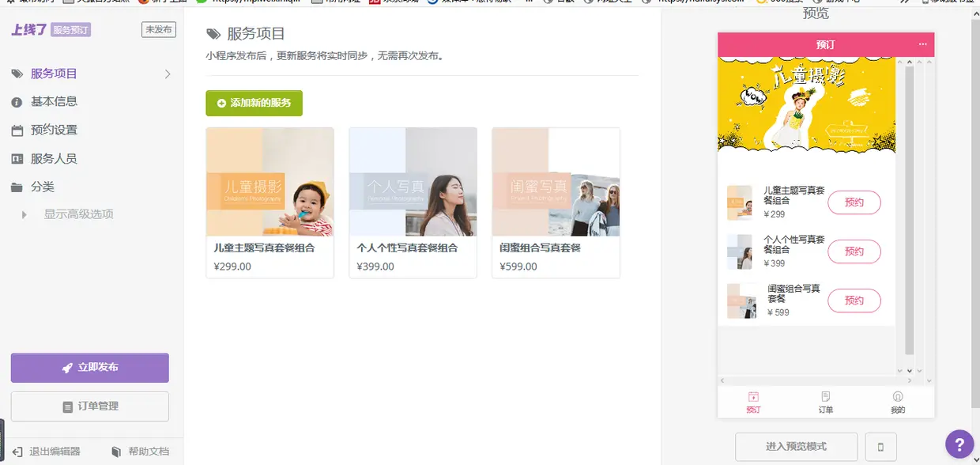Click the phone device icon beside 进入预览模式
980x465 pixels.
tap(880, 447)
